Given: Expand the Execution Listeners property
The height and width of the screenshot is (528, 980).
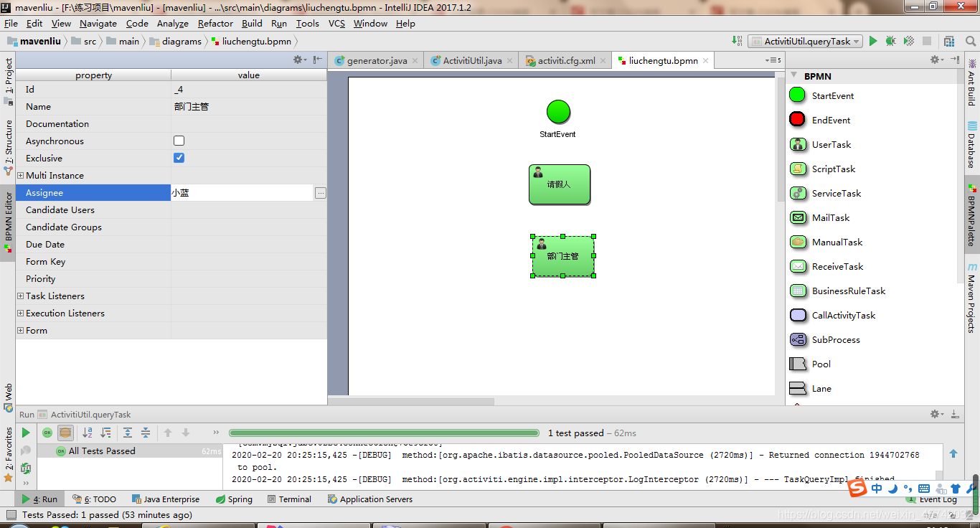Looking at the screenshot, I should (20, 313).
